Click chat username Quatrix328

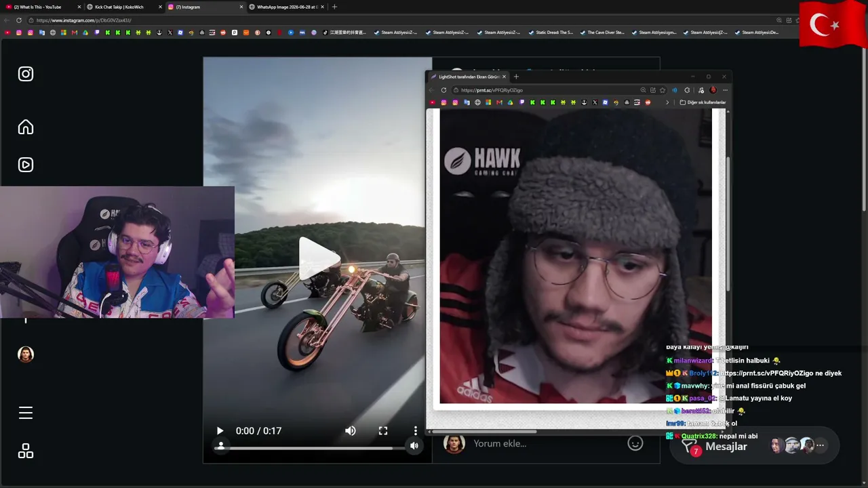[699, 436]
